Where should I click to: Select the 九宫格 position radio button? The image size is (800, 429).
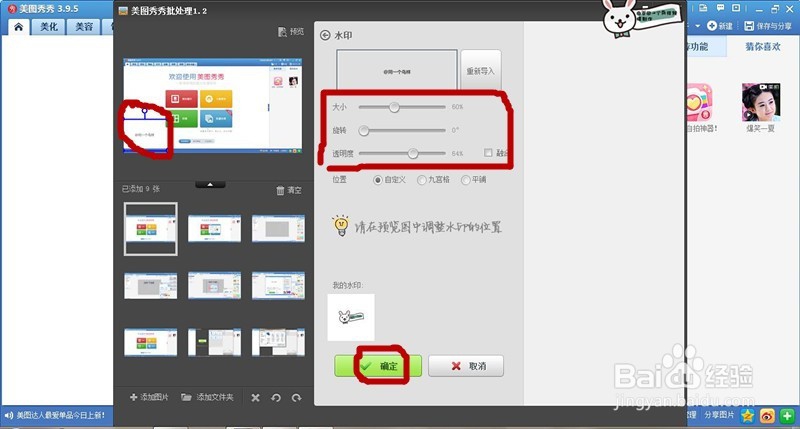pos(421,180)
